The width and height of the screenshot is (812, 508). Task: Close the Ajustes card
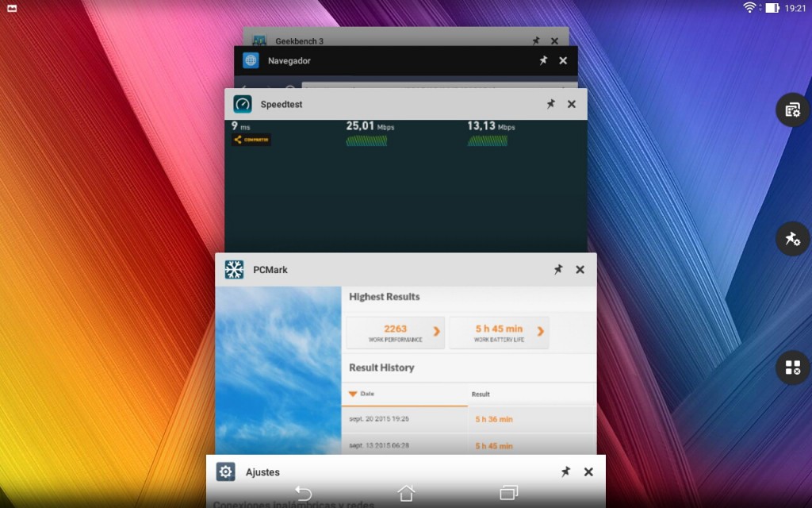tap(588, 471)
